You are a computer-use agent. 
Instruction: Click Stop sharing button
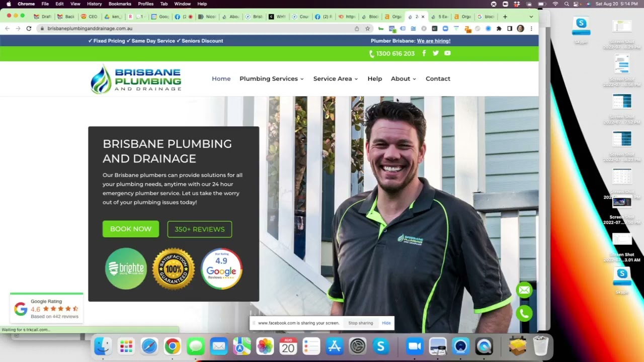[361, 323]
